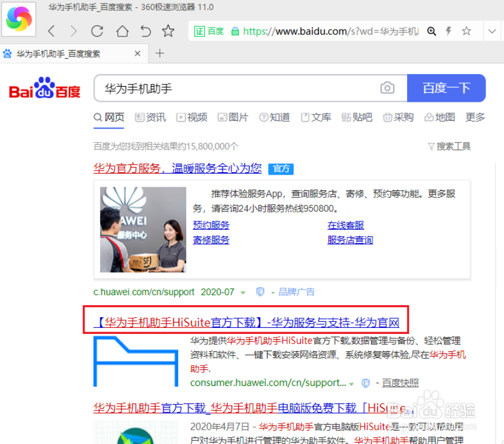Open 华为官方服务，温暖服务全心为您 result link
This screenshot has height=444, width=504.
click(177, 168)
